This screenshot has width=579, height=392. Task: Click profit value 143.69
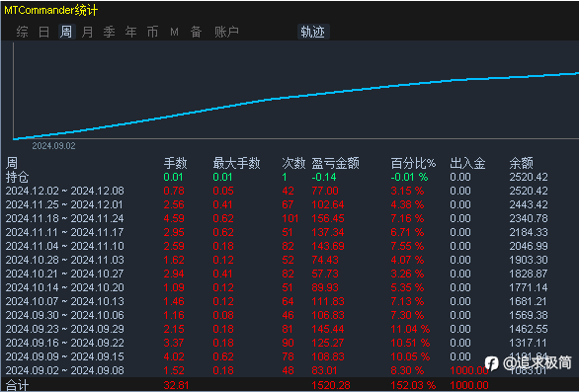[x=328, y=246]
